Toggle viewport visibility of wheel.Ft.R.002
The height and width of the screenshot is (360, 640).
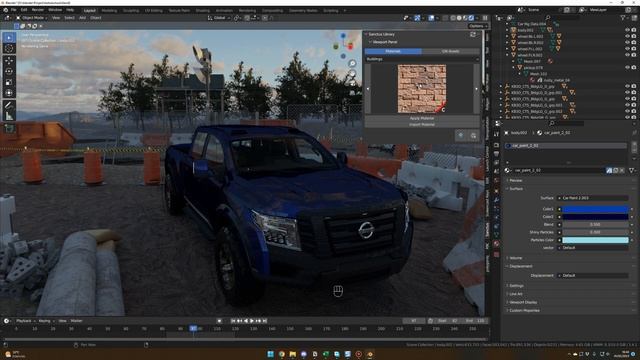(627, 55)
